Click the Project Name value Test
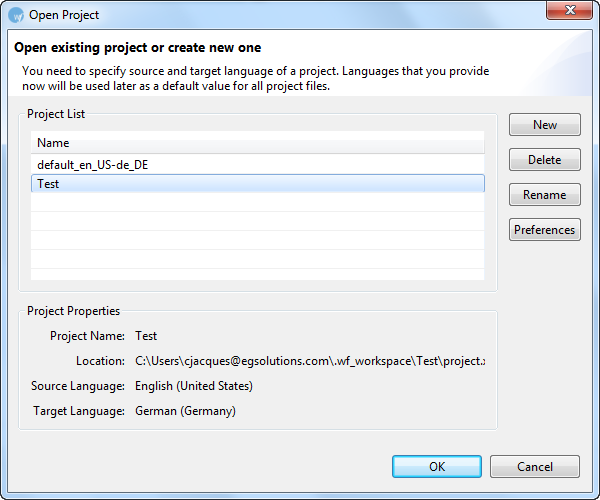 coord(146,336)
